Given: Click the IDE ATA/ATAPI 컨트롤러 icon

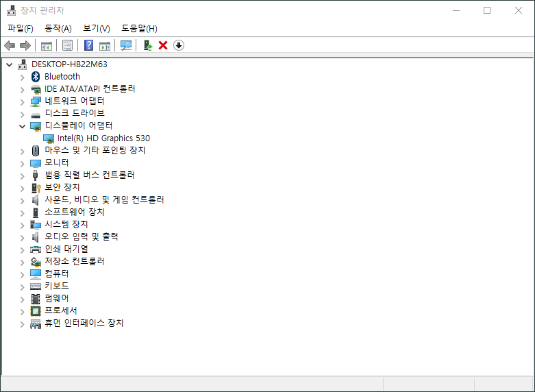Looking at the screenshot, I should (36, 89).
